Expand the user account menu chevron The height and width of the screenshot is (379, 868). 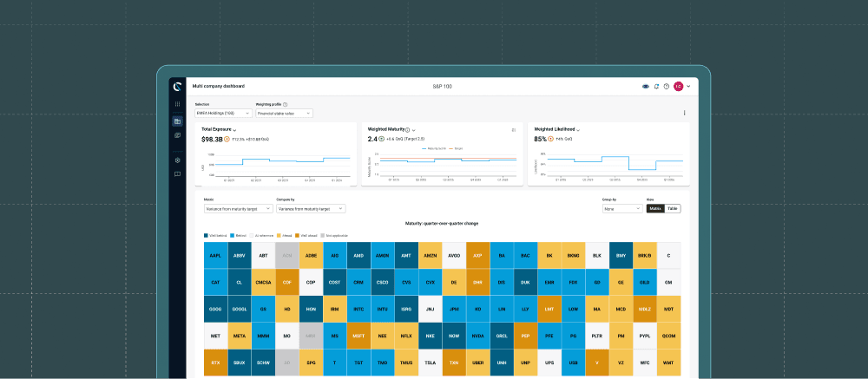688,87
